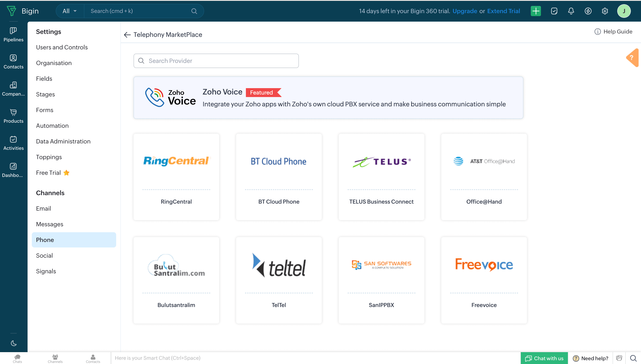Open the Products module icon
This screenshot has width=641, height=364.
(13, 116)
